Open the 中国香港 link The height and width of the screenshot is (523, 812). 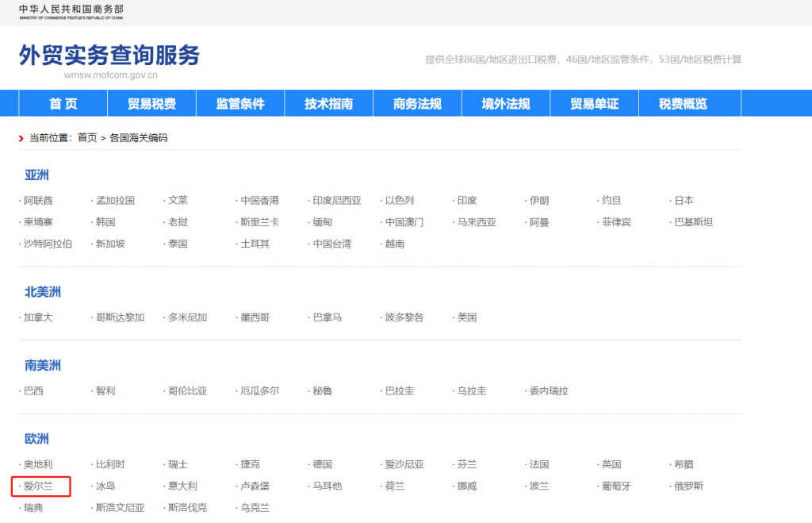pos(259,201)
